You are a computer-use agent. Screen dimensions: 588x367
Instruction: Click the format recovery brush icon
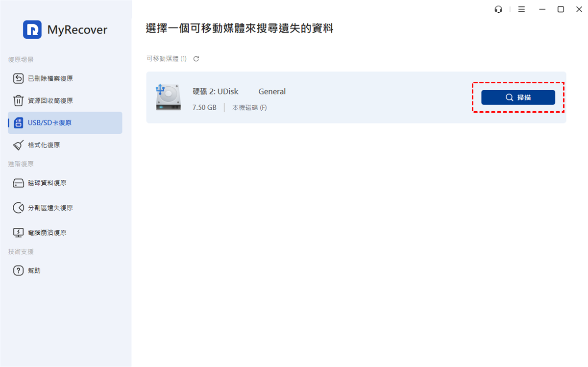coord(18,145)
